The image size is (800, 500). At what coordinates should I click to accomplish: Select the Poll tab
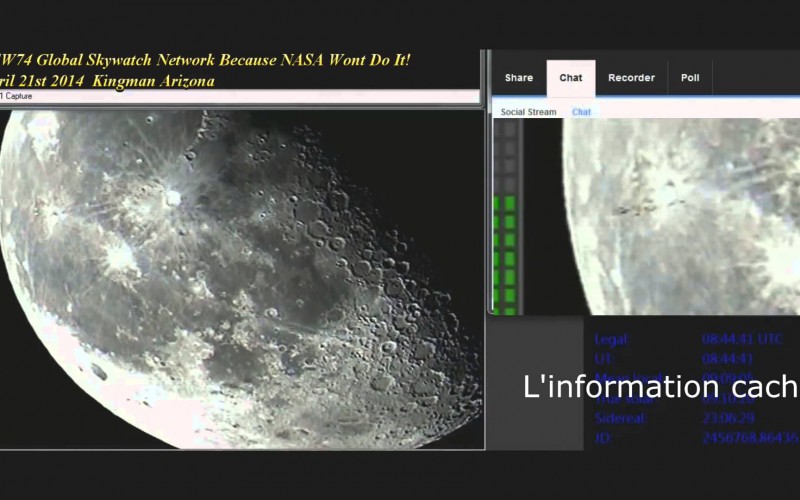click(690, 78)
